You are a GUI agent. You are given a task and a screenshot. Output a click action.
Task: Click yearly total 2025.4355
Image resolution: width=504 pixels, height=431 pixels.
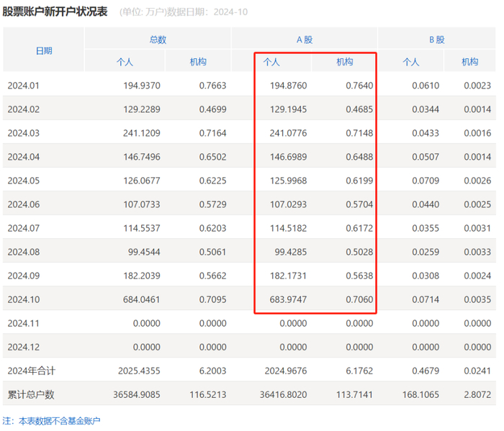[139, 371]
